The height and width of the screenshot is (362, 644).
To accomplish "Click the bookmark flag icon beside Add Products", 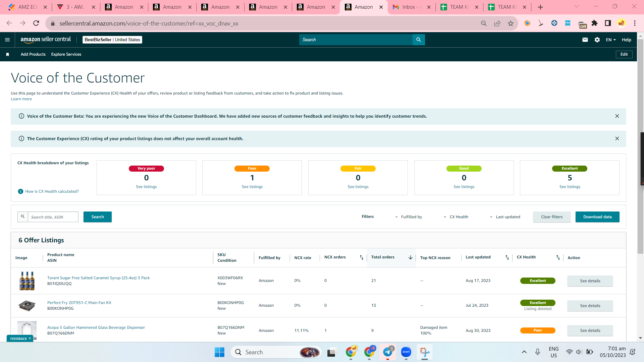I will [7, 54].
